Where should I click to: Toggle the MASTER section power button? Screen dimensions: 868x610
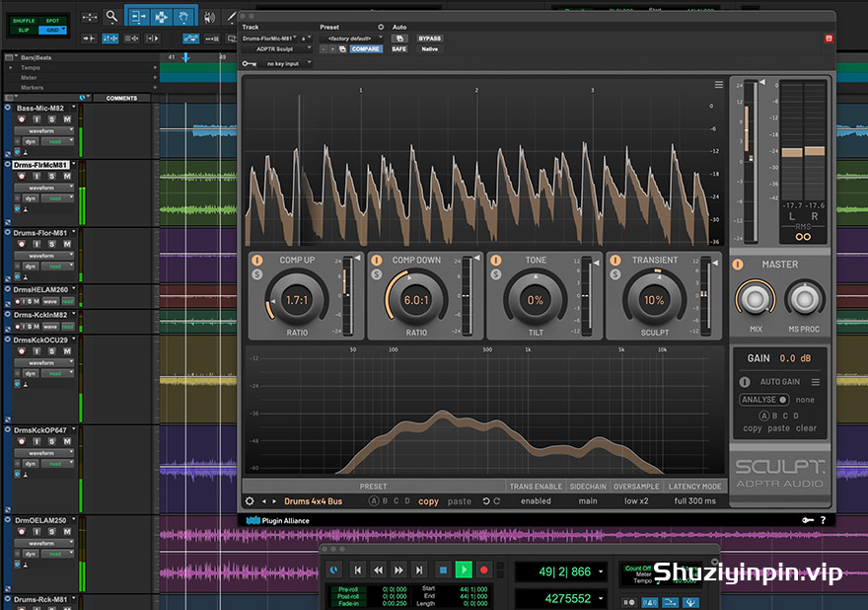coord(738,265)
